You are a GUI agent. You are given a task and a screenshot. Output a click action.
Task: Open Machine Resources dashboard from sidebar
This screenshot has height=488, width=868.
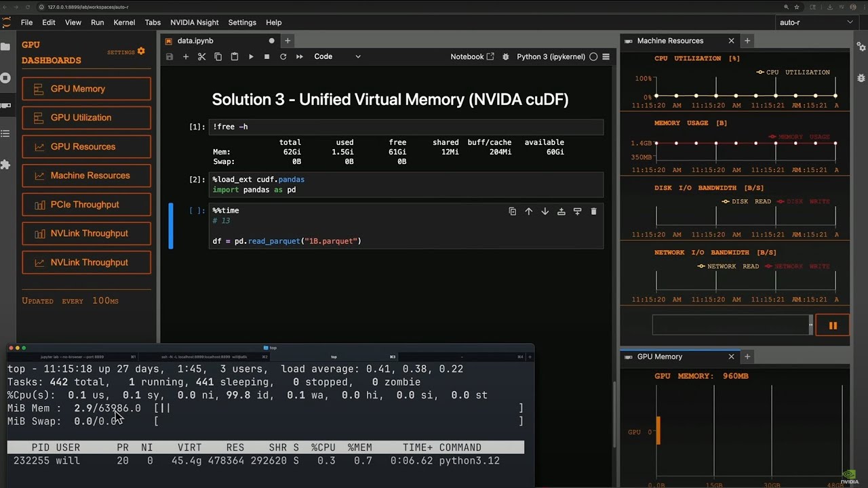(86, 176)
